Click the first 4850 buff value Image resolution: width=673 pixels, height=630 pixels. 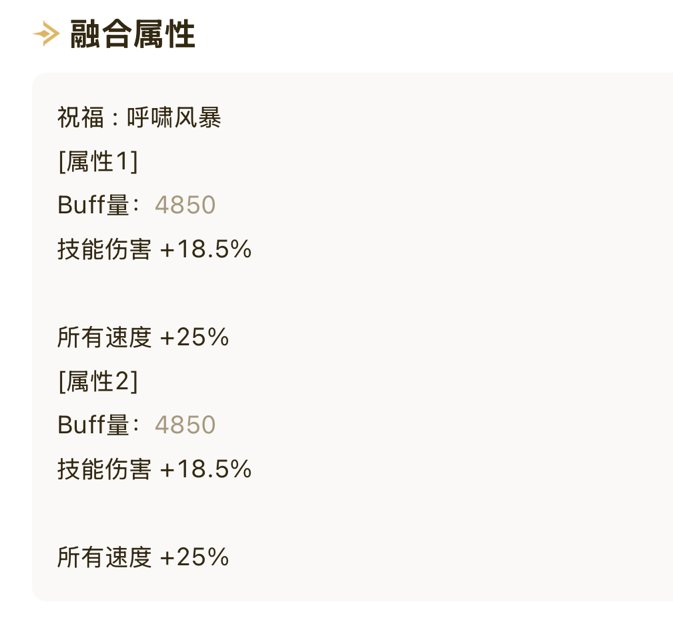[x=185, y=205]
